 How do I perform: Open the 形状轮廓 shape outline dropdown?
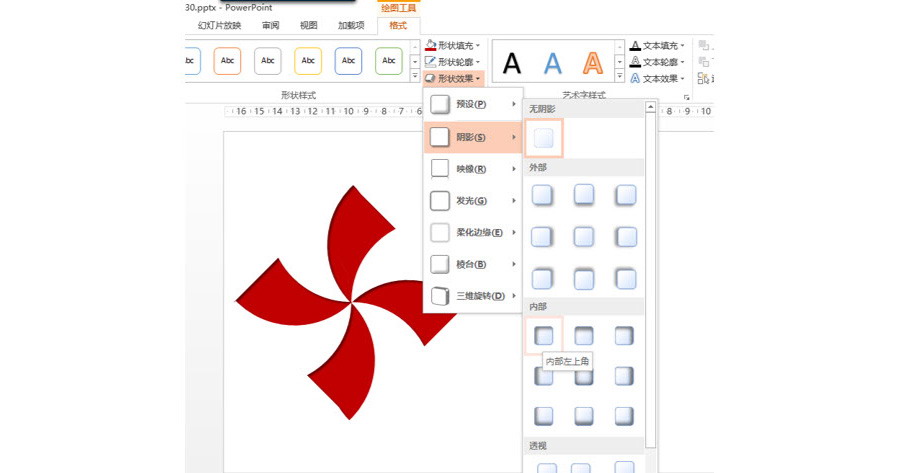click(x=453, y=61)
